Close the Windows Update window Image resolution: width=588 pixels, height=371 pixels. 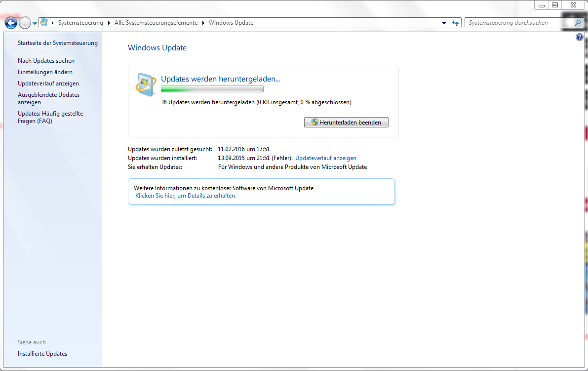coord(573,5)
